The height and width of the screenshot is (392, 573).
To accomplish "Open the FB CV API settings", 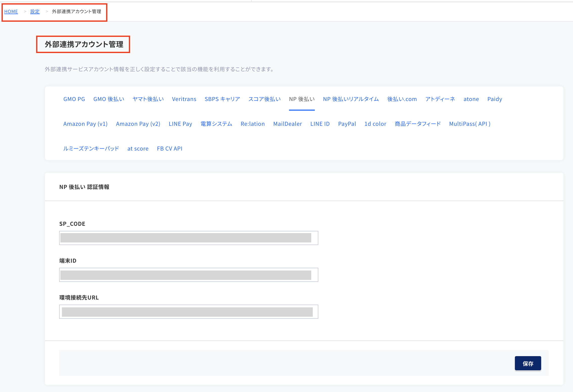I will 169,148.
